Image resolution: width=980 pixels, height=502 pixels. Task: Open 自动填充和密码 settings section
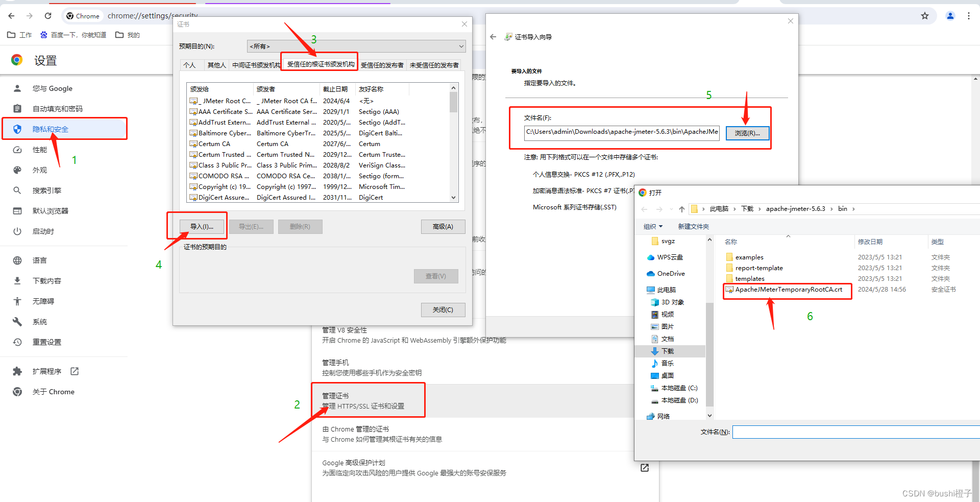pos(57,109)
